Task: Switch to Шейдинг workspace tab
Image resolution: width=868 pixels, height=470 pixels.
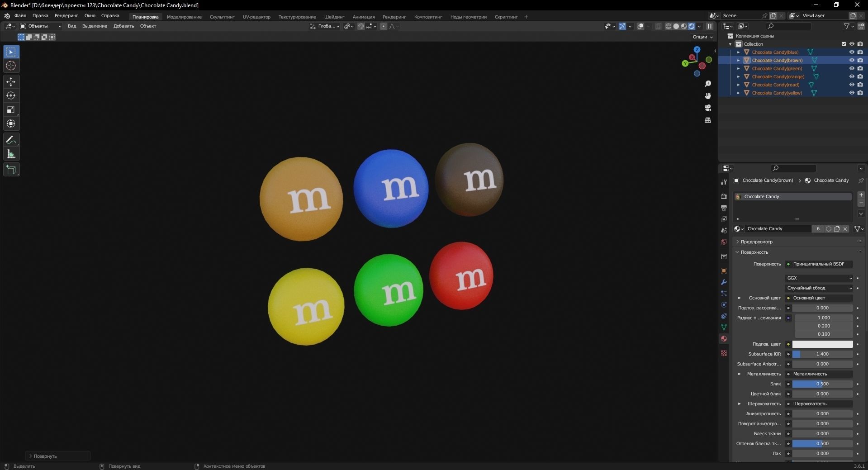Action: point(334,17)
